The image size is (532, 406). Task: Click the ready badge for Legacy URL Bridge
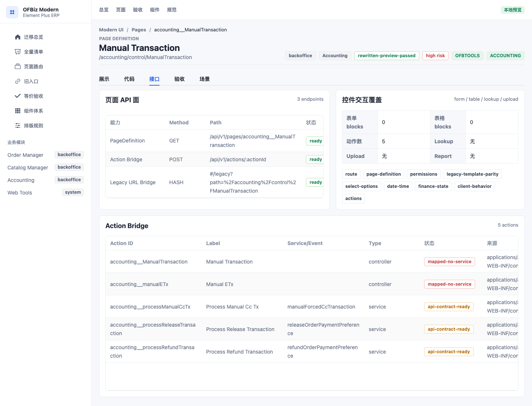(315, 182)
